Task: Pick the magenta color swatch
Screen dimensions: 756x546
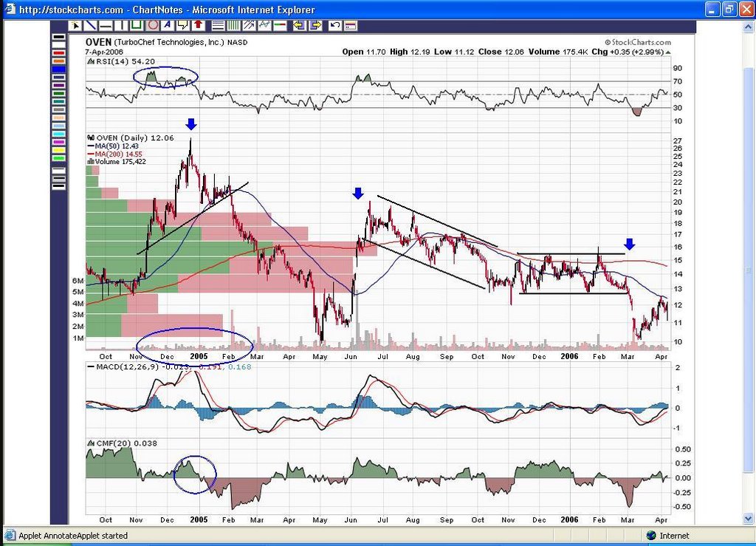Action: tap(59, 142)
